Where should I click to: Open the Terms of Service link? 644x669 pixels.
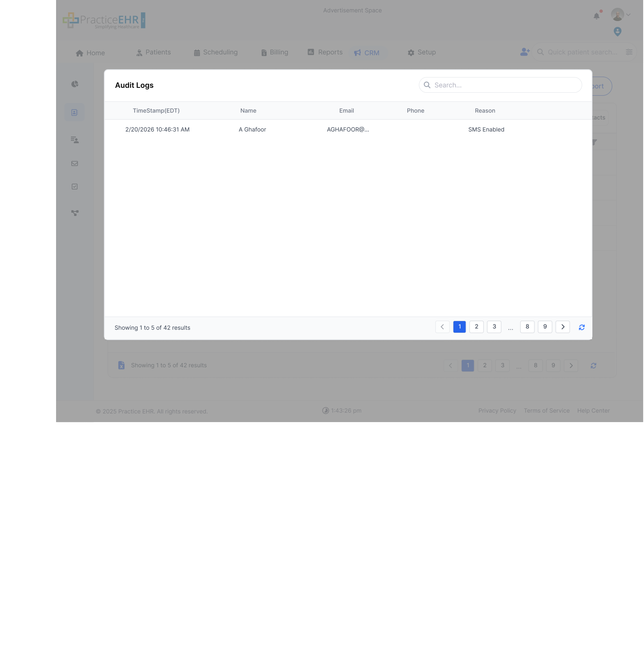coord(547,411)
